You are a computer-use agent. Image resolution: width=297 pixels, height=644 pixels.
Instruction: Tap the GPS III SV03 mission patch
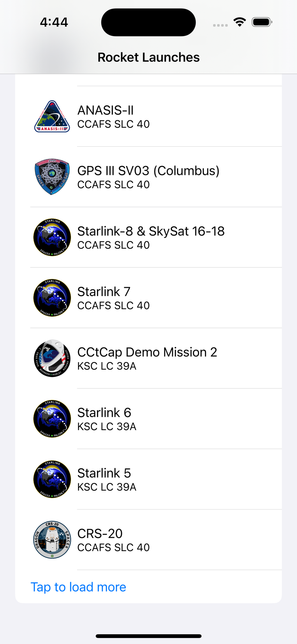[x=52, y=177]
